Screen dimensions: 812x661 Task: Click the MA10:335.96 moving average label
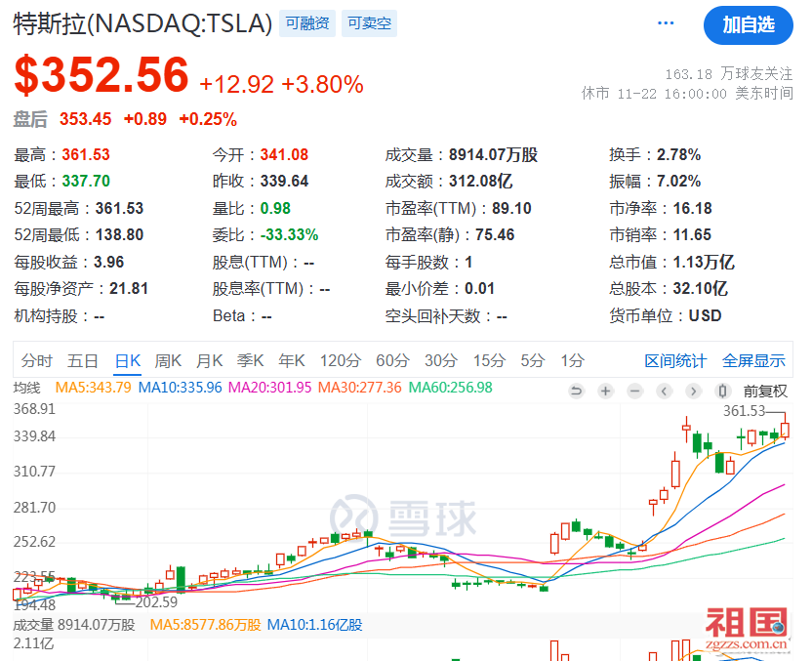point(181,388)
